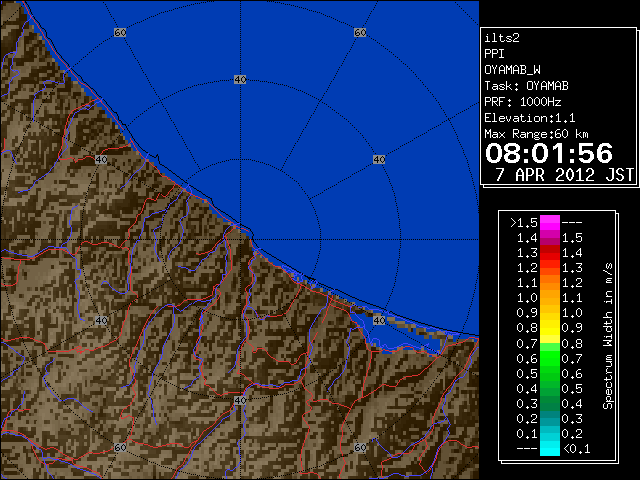Image resolution: width=640 pixels, height=480 pixels.
Task: Pick the dark red 1.3–1.4 legend swatch
Action: click(550, 253)
